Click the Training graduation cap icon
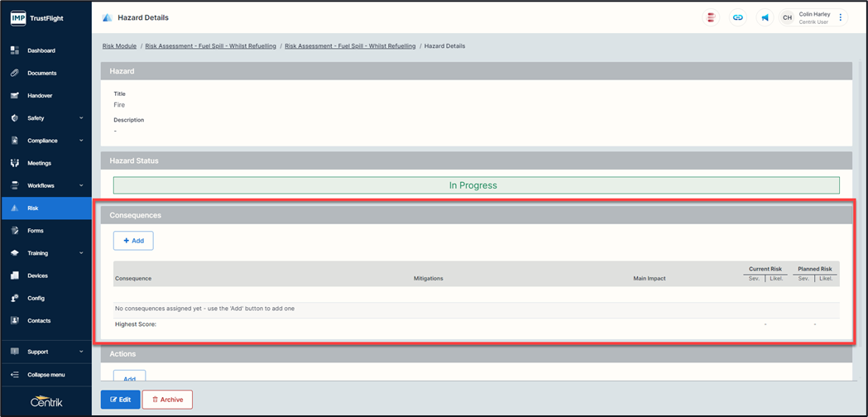The height and width of the screenshot is (417, 868). coord(15,253)
